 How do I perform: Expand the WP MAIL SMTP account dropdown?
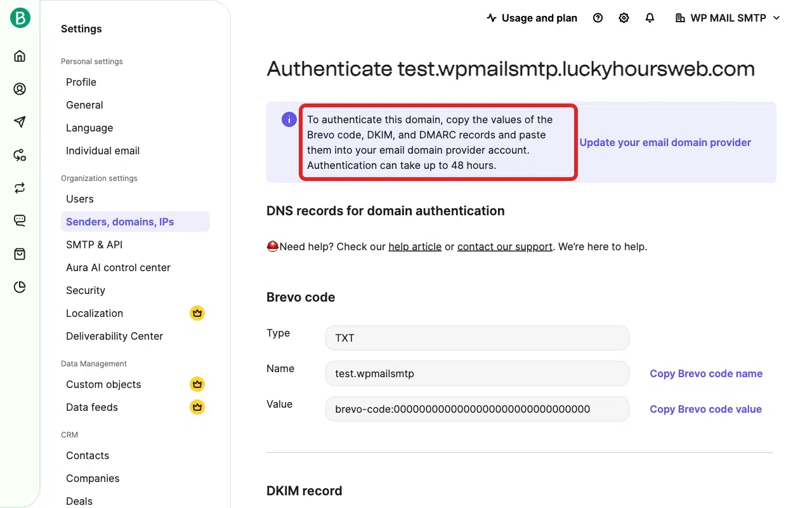728,18
